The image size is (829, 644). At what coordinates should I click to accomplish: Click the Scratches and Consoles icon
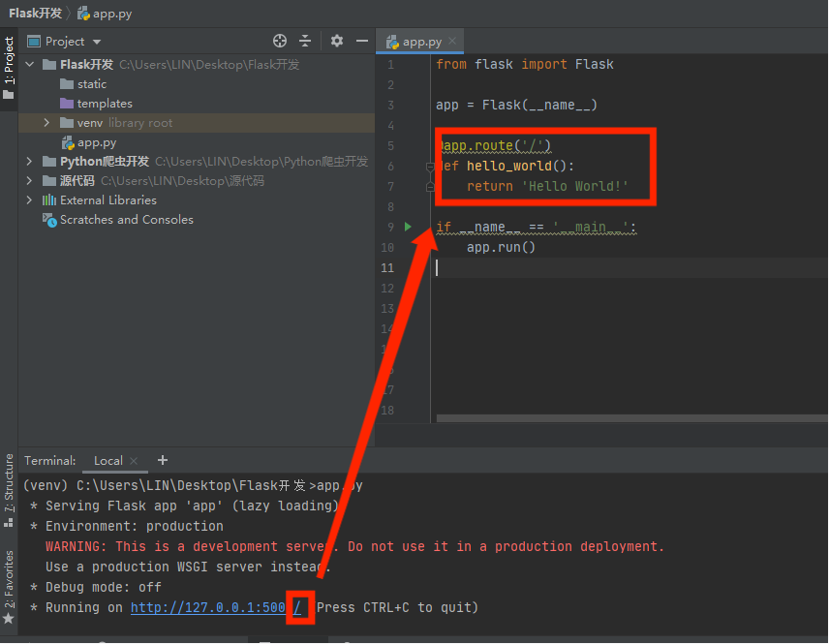point(48,220)
